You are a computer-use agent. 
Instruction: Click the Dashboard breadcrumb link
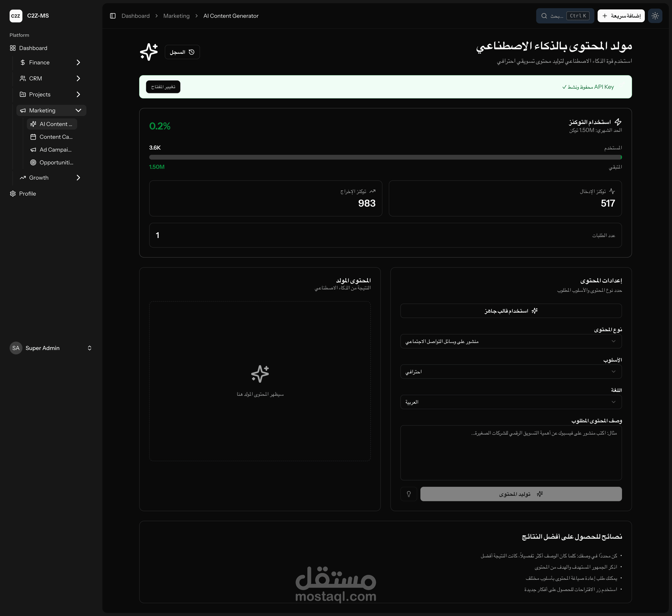click(135, 16)
